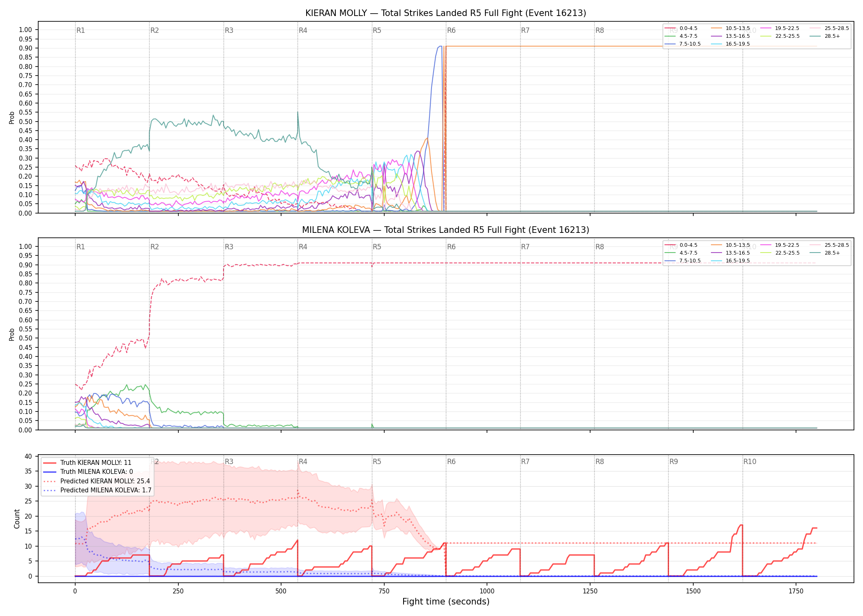Click R1 round marker in Kieran Molly chart
Viewport: 863px width, 616px height.
[x=81, y=30]
